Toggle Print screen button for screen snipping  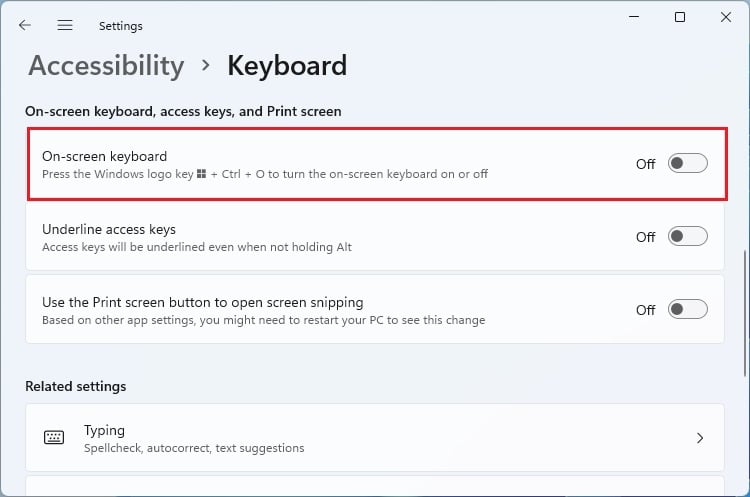687,310
